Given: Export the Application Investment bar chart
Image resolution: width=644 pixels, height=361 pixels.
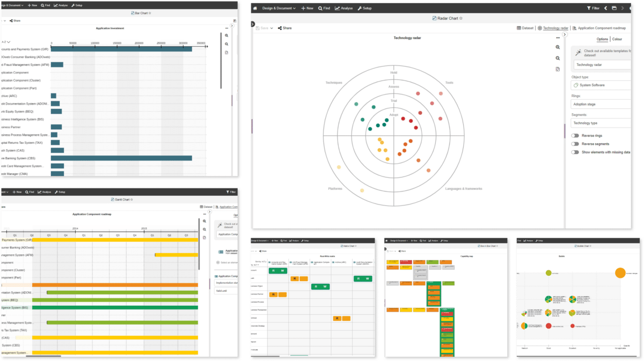Looking at the screenshot, I should 226,53.
